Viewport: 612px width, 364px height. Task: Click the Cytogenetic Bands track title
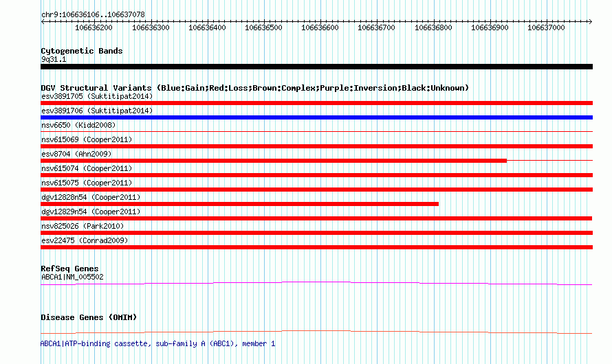click(x=82, y=51)
